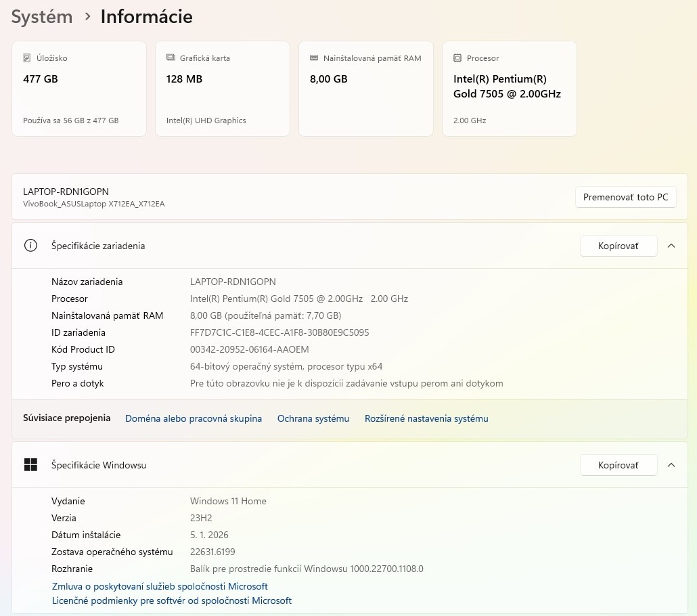Open the Úložisko 477 GB card
The image size is (697, 616).
pos(79,89)
